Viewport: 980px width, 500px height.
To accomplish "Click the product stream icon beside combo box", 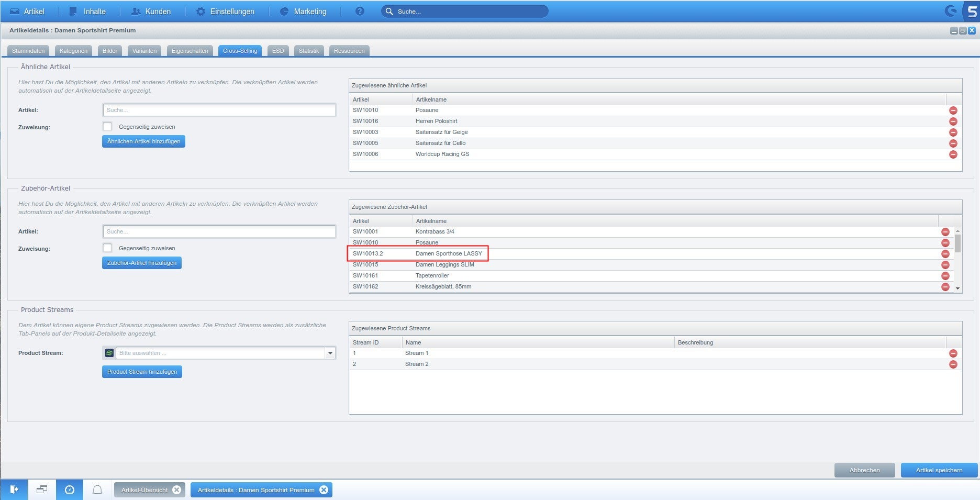I will click(x=109, y=353).
